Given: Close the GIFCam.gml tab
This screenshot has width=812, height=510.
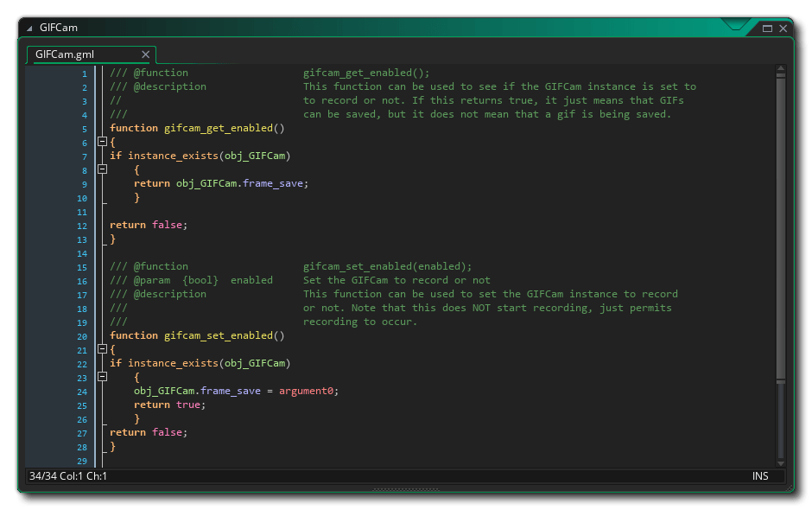Looking at the screenshot, I should tap(145, 54).
